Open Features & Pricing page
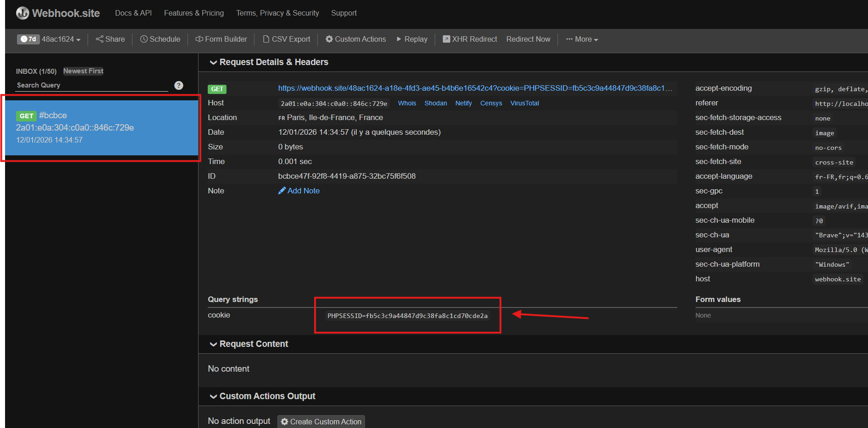This screenshot has width=868, height=428. [194, 13]
